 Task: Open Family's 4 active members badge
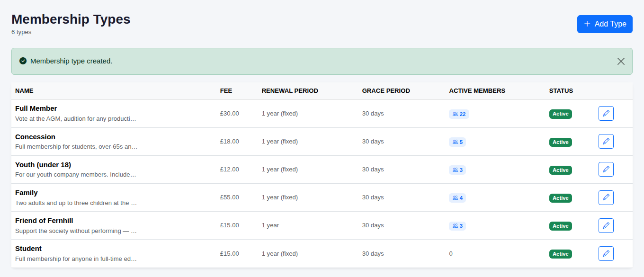click(457, 198)
